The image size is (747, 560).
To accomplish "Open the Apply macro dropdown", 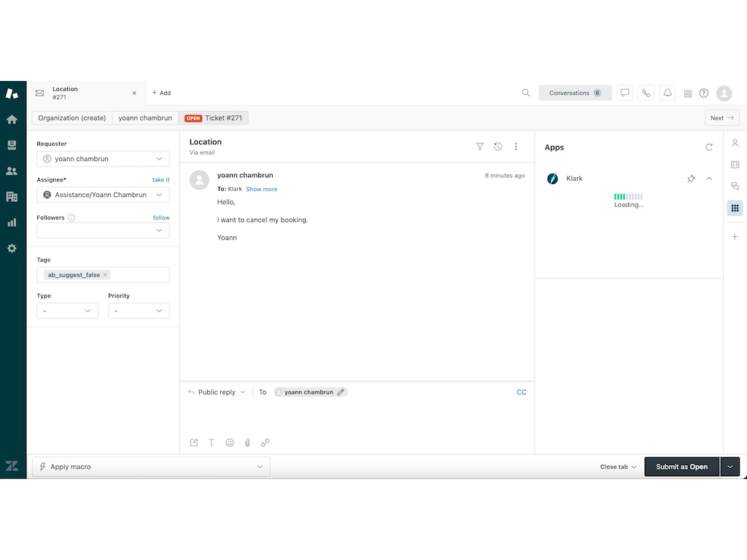I will tap(151, 466).
